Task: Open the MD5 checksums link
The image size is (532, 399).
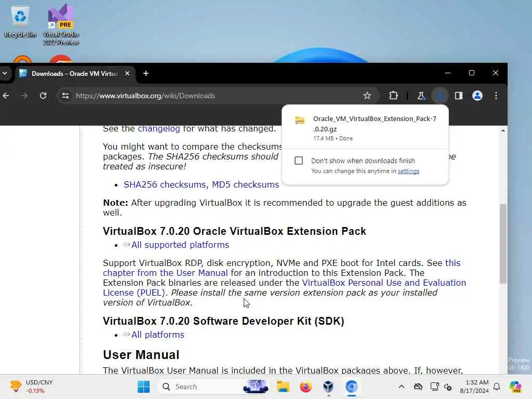Action: tap(245, 184)
